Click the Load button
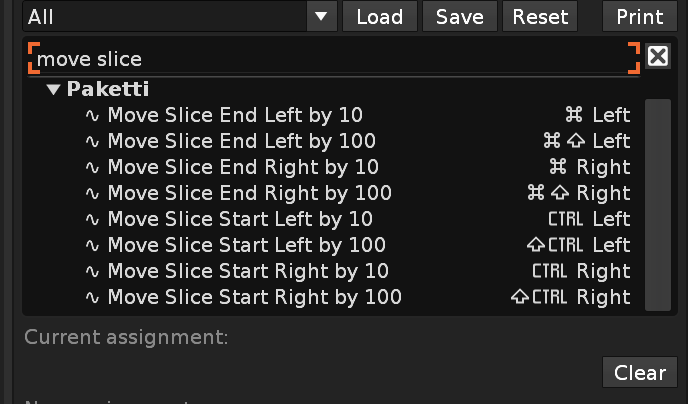This screenshot has width=688, height=404. pos(379,16)
